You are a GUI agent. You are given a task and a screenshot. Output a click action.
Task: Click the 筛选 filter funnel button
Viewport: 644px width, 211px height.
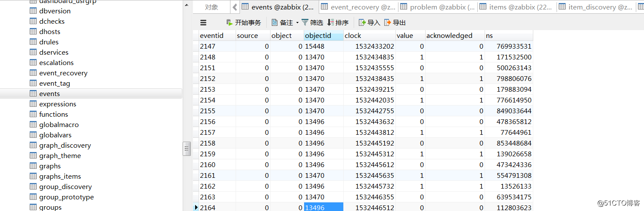tap(312, 23)
